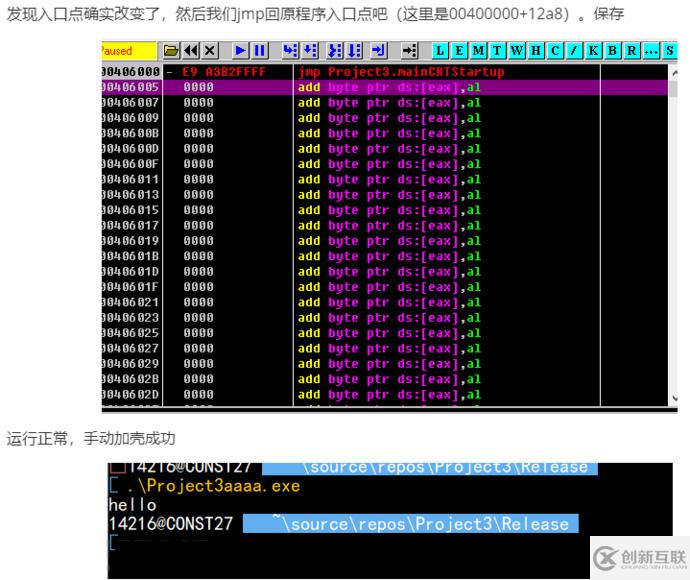Screen dimensions: 690x580
Task: Select the row at address 00406015
Action: tap(385, 210)
